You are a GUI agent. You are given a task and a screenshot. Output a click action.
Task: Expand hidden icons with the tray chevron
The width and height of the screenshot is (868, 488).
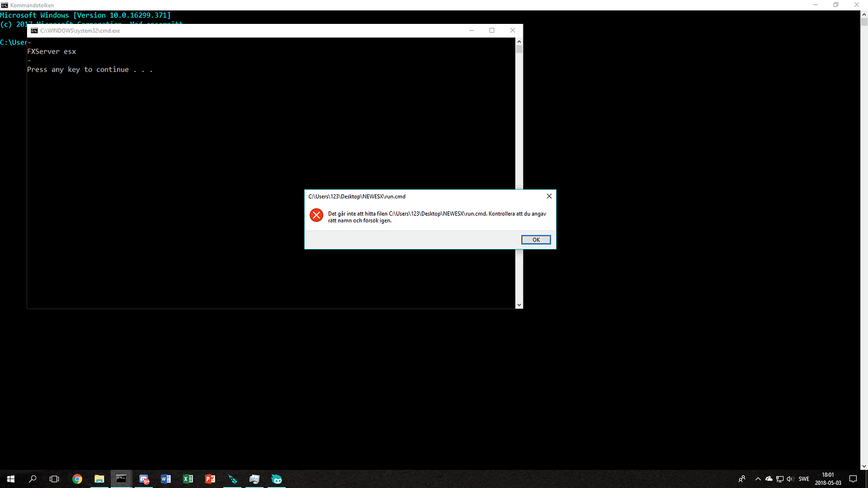coord(758,479)
